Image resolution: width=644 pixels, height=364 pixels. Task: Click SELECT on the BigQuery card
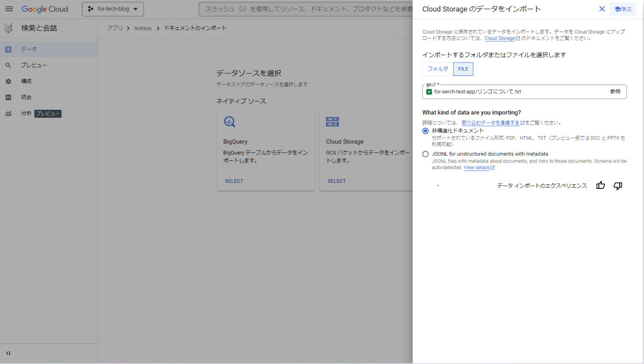(234, 181)
